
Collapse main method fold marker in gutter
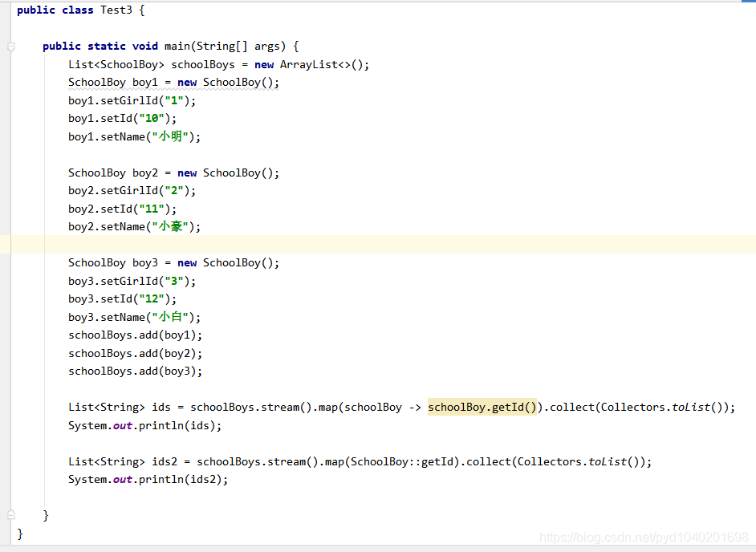(11, 47)
